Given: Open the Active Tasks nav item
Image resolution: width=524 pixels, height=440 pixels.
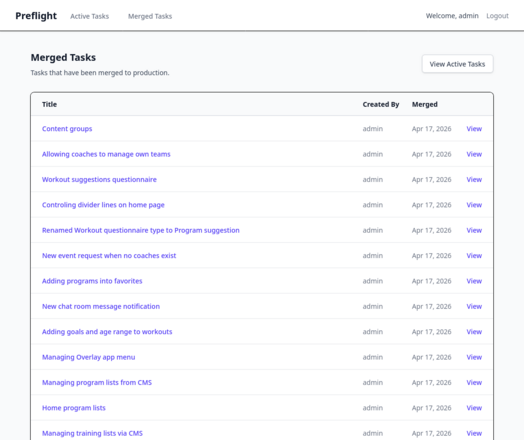Looking at the screenshot, I should point(90,16).
